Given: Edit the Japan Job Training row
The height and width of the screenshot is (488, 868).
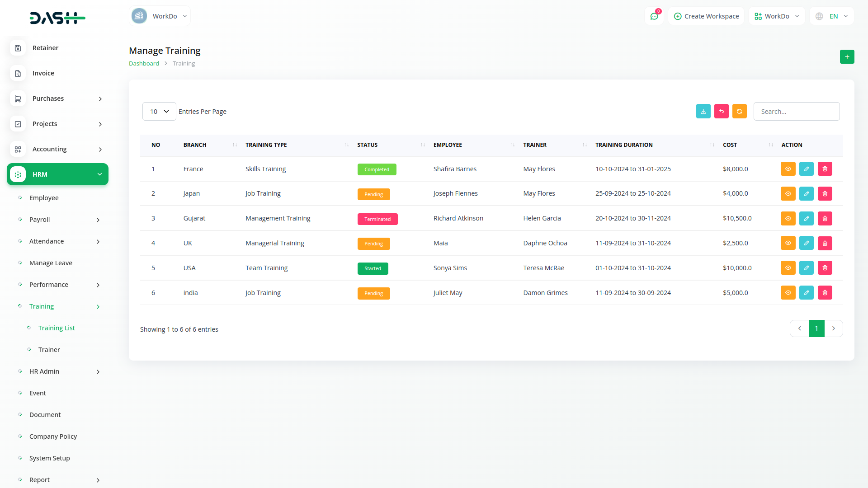Looking at the screenshot, I should pos(806,194).
